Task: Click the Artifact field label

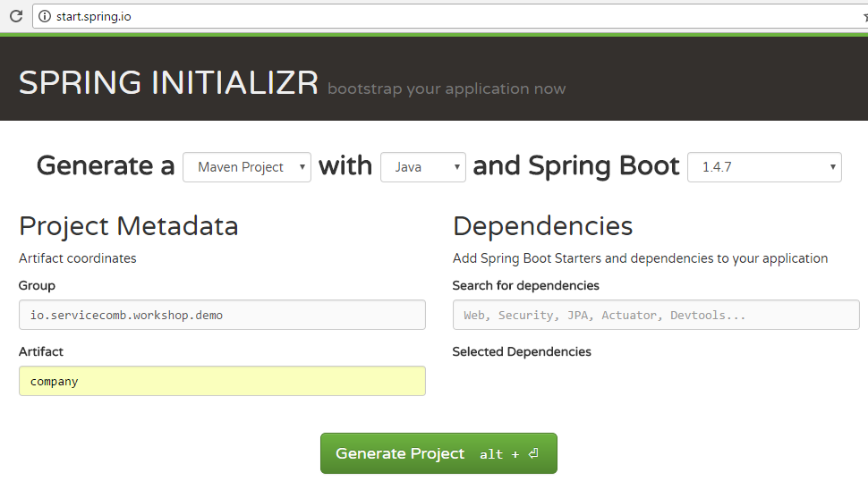Action: (x=41, y=351)
